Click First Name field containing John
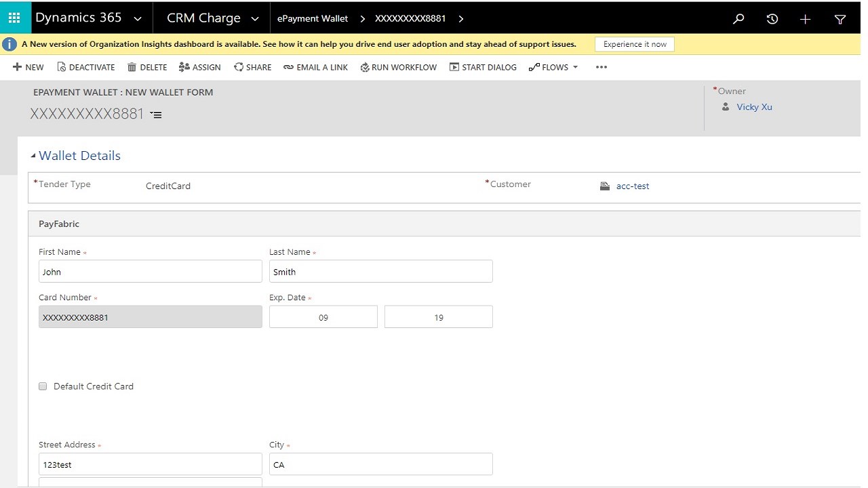 151,272
